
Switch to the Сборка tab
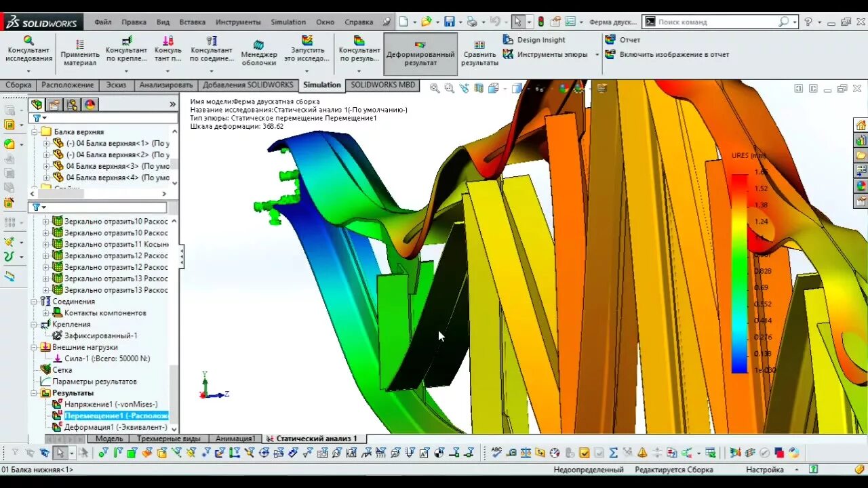pyautogui.click(x=18, y=85)
